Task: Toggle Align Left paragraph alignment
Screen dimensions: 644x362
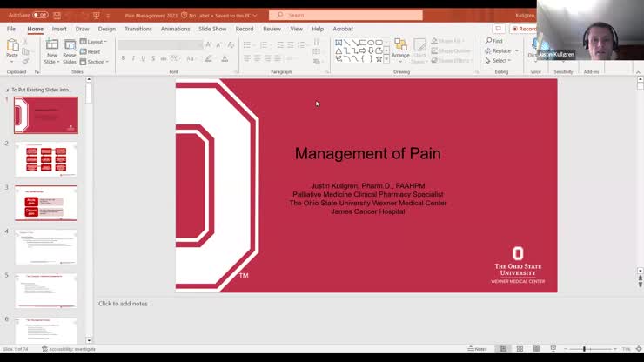Action: (247, 59)
